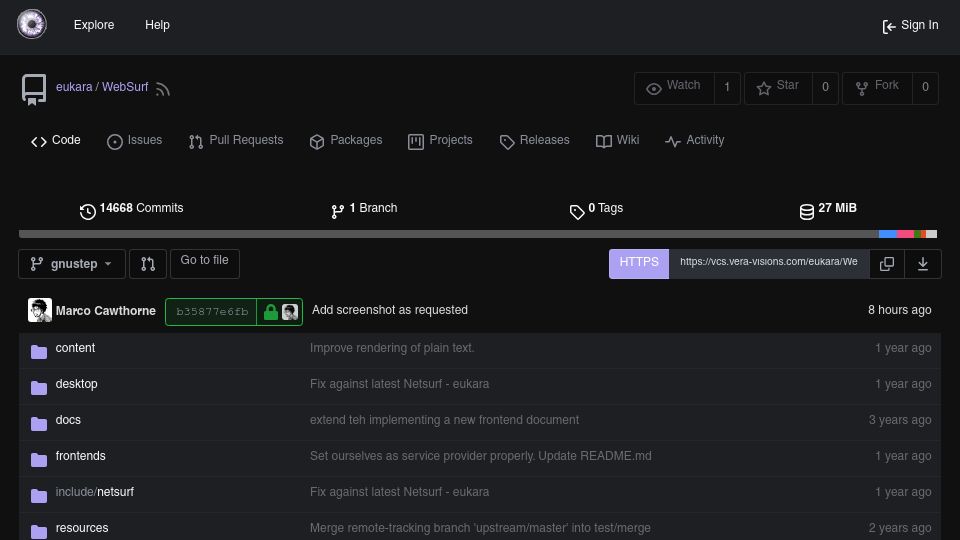
Task: Click the signer avatar beside the lock
Action: tap(290, 312)
